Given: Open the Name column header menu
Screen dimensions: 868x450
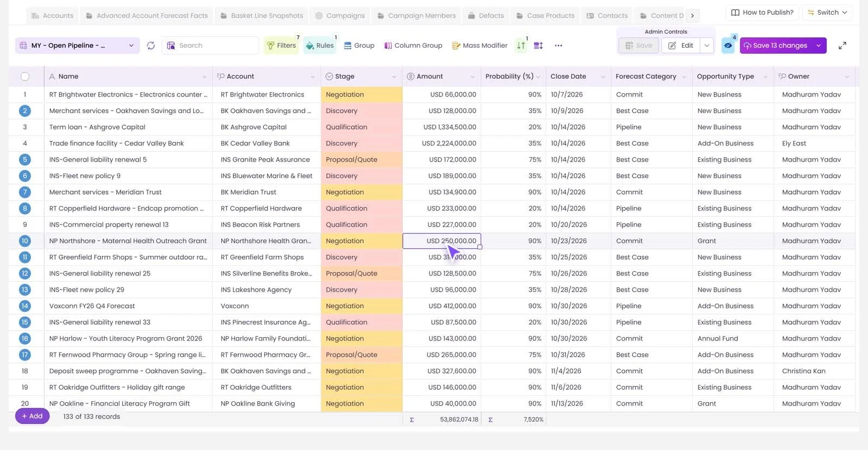Looking at the screenshot, I should tap(204, 77).
